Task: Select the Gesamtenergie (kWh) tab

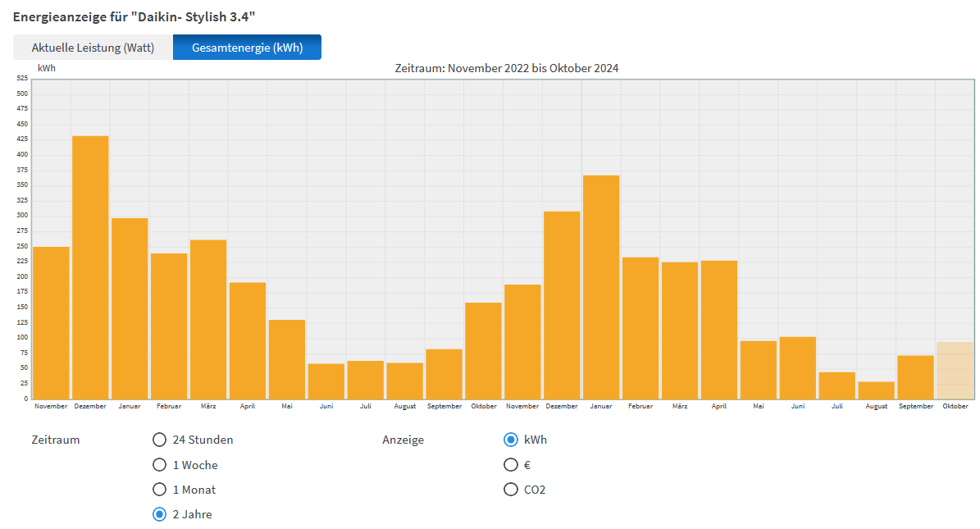Action: point(247,48)
